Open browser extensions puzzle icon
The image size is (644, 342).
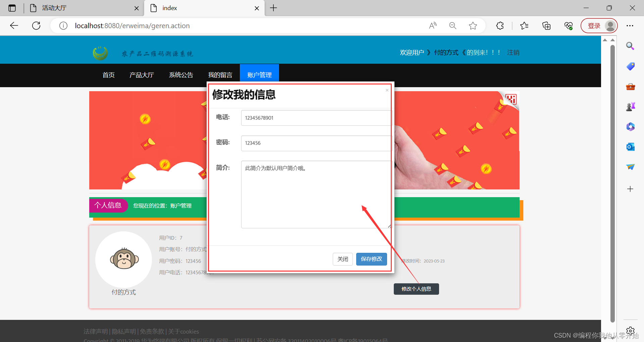coord(500,26)
